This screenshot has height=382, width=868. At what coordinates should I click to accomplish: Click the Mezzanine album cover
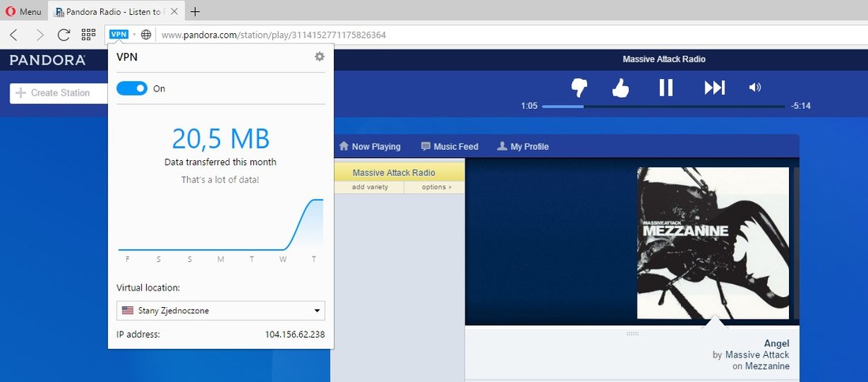coord(713,243)
